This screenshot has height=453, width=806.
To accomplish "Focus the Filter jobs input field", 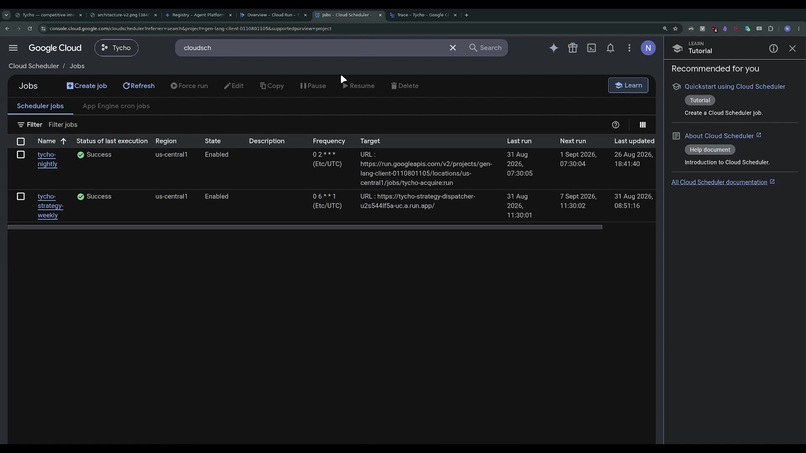I will pyautogui.click(x=324, y=124).
